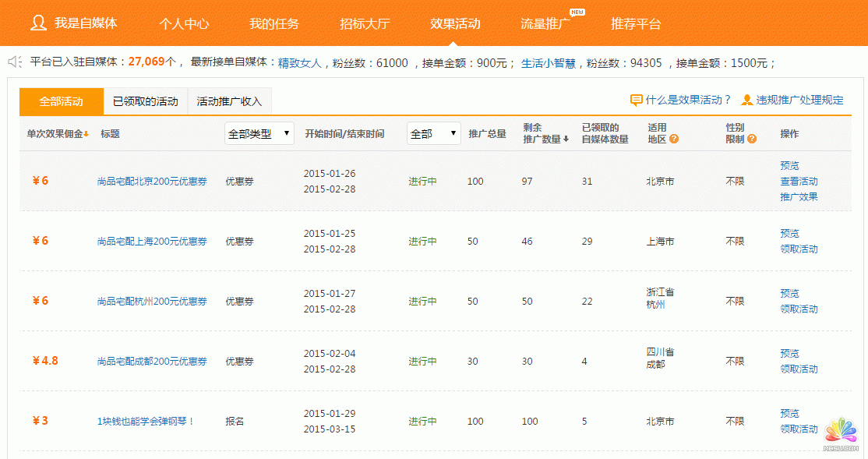Open 个人中心 from the navigation bar
This screenshot has height=459, width=868.
(x=183, y=23)
